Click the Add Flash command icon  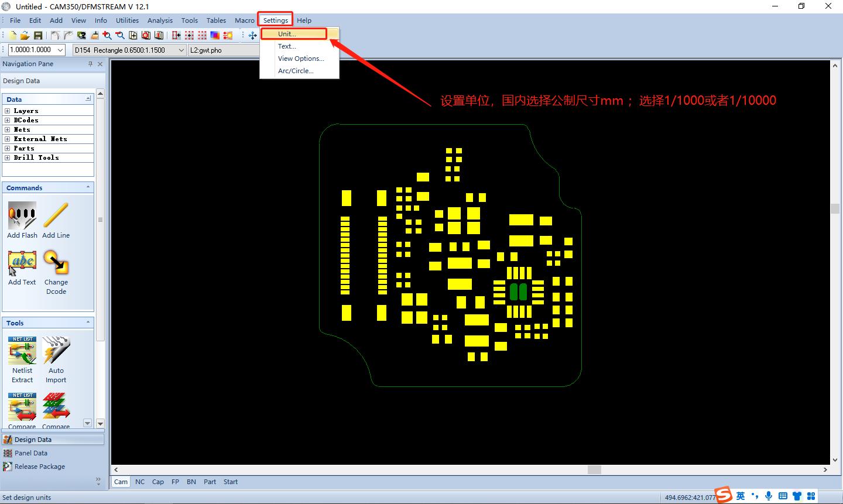22,216
